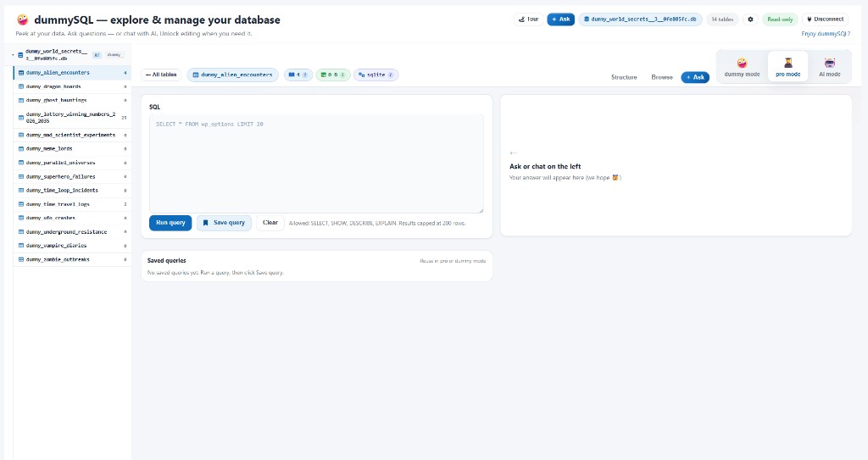The height and width of the screenshot is (460, 868).
Task: Open the settings gear in the header
Action: pos(750,19)
